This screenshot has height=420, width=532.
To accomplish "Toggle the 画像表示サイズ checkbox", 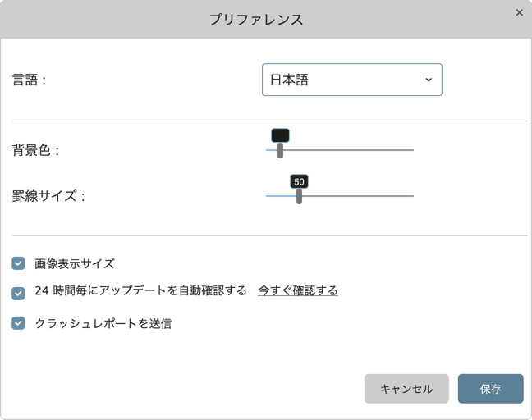I will click(18, 263).
